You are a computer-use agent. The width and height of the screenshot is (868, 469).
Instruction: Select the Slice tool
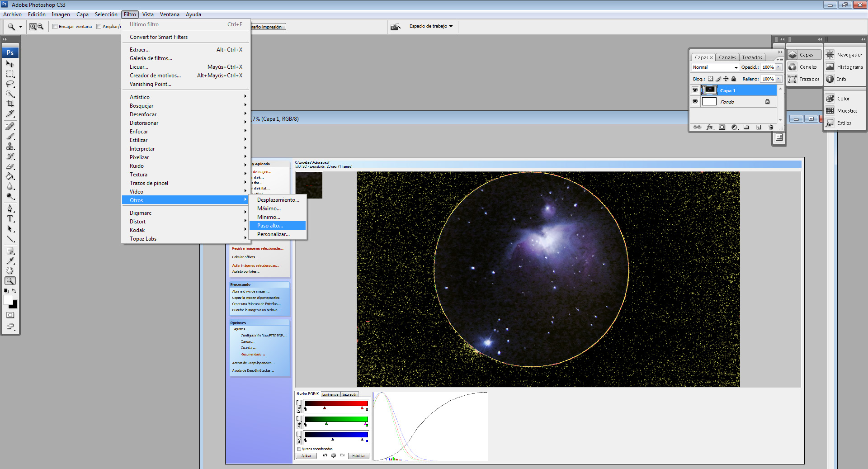pyautogui.click(x=10, y=114)
